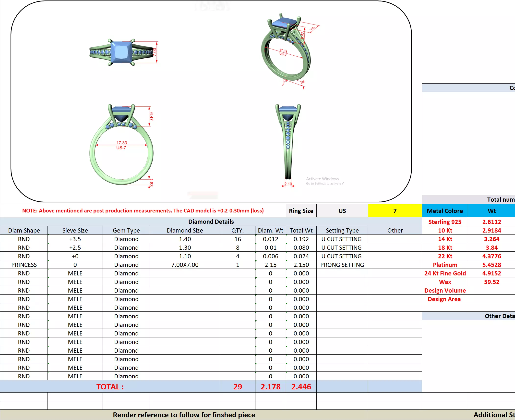
Task: Select the PRONG SETTING cell
Action: [x=342, y=265]
